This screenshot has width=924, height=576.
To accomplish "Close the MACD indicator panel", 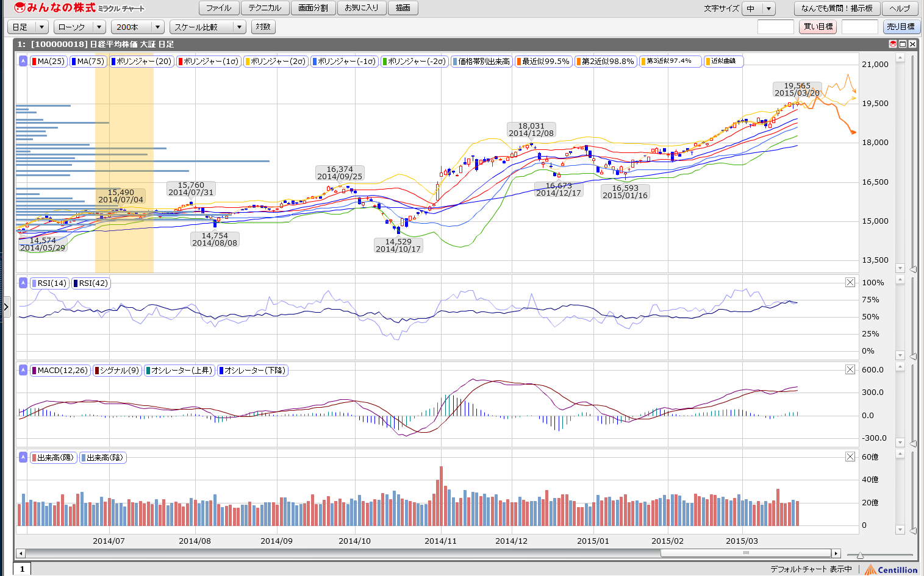I will coord(850,369).
